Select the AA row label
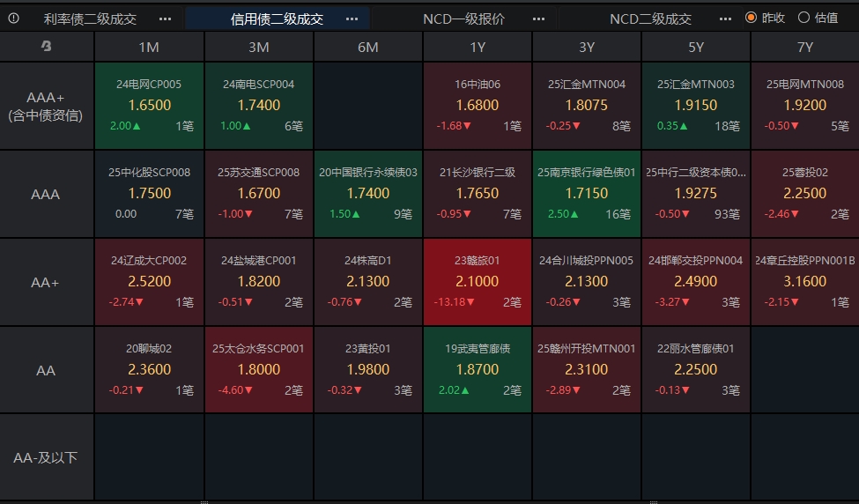 coord(46,370)
